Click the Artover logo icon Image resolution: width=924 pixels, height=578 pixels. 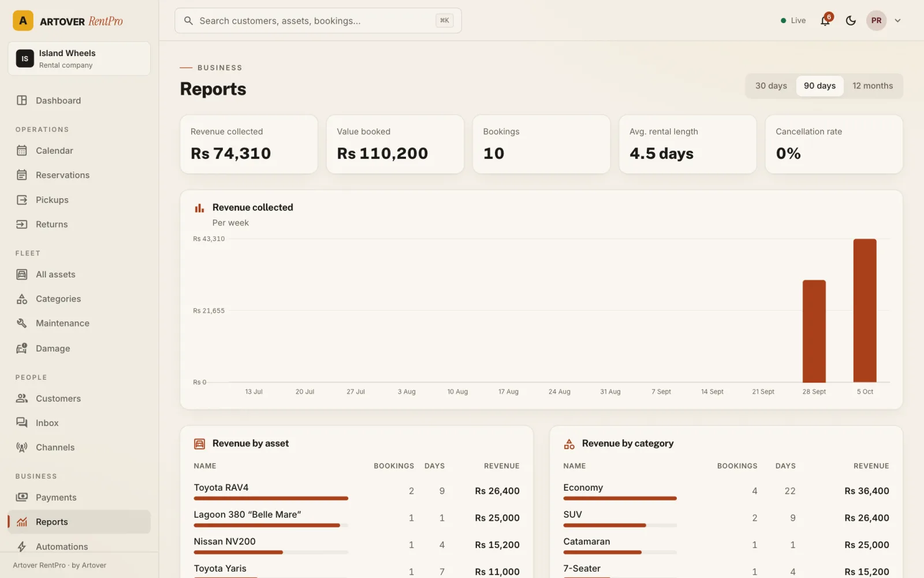click(x=23, y=21)
